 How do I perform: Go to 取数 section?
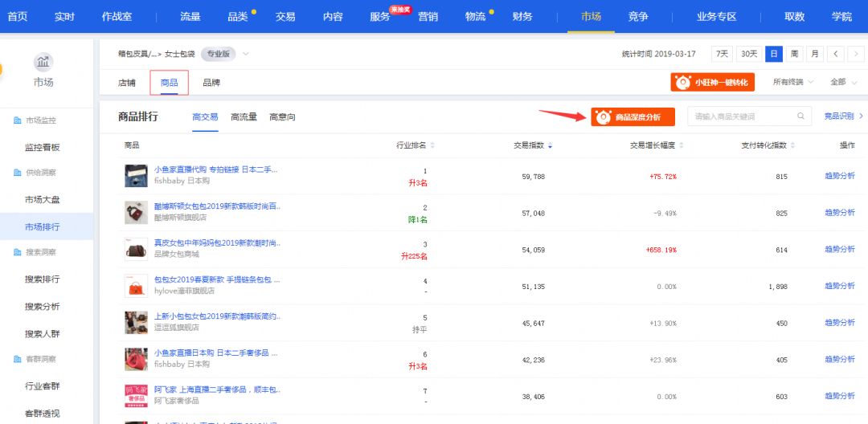click(x=794, y=16)
